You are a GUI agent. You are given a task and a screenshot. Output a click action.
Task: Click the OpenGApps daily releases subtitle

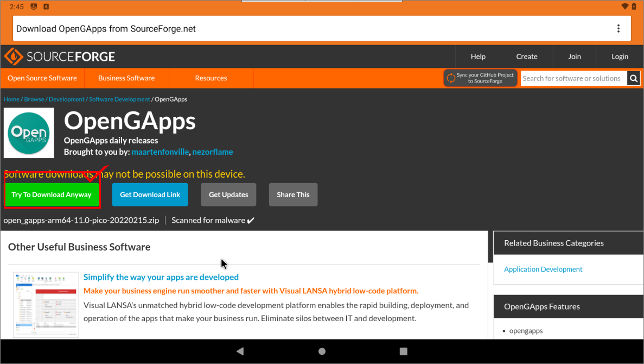pos(111,140)
